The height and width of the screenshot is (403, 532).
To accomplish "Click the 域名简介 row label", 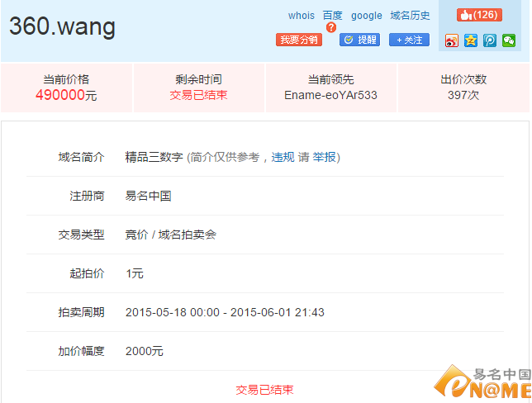I will 81,157.
